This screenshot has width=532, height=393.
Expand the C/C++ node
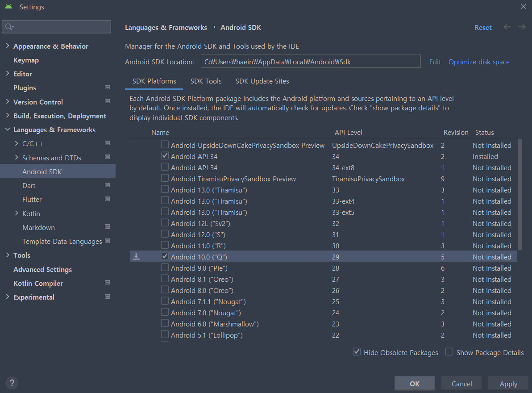point(16,143)
